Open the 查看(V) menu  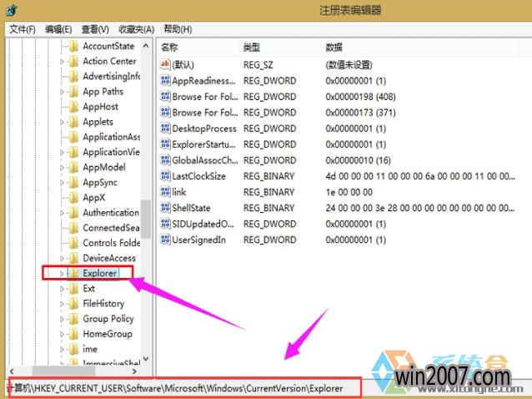[x=95, y=29]
